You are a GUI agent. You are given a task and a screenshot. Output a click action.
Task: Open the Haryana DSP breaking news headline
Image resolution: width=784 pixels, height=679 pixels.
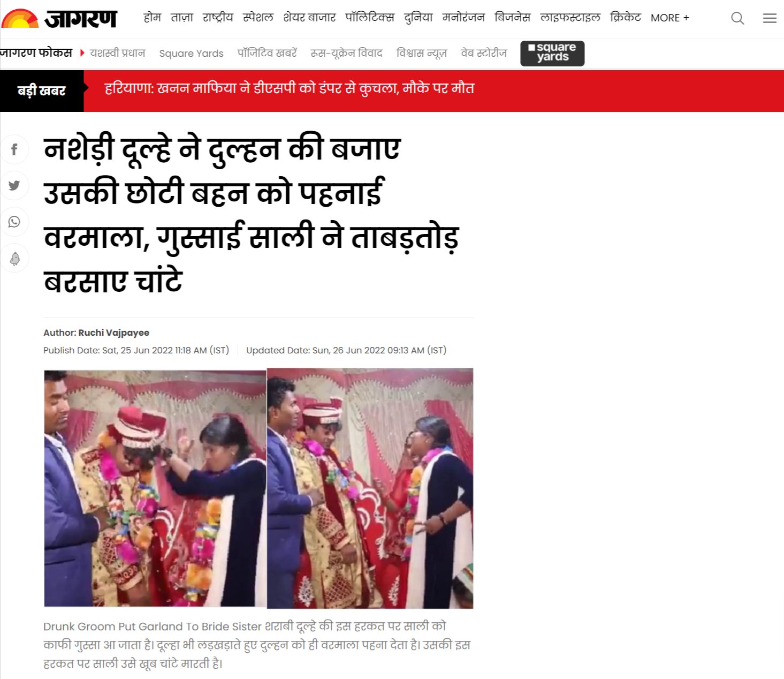tap(290, 88)
